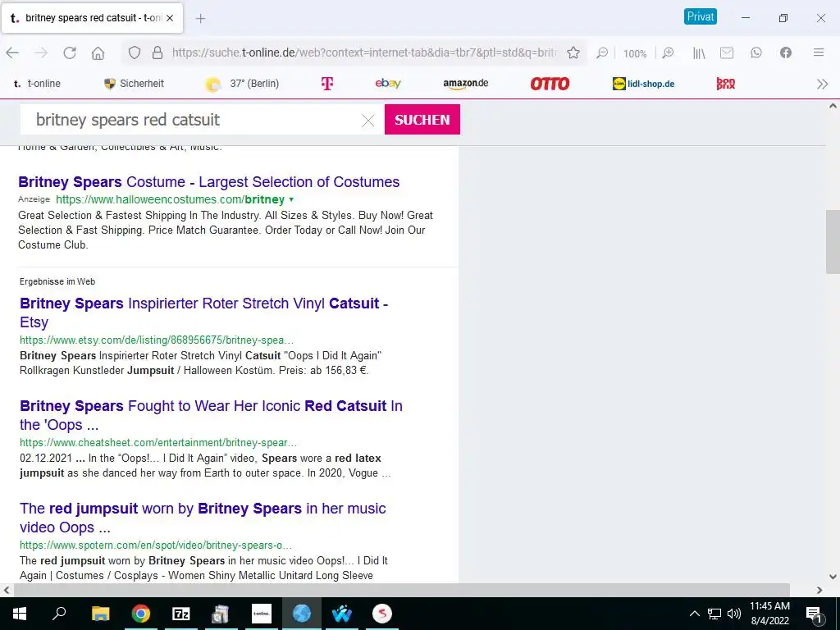This screenshot has height=630, width=840.
Task: Open the spotern.com spot video URL
Action: tap(156, 546)
